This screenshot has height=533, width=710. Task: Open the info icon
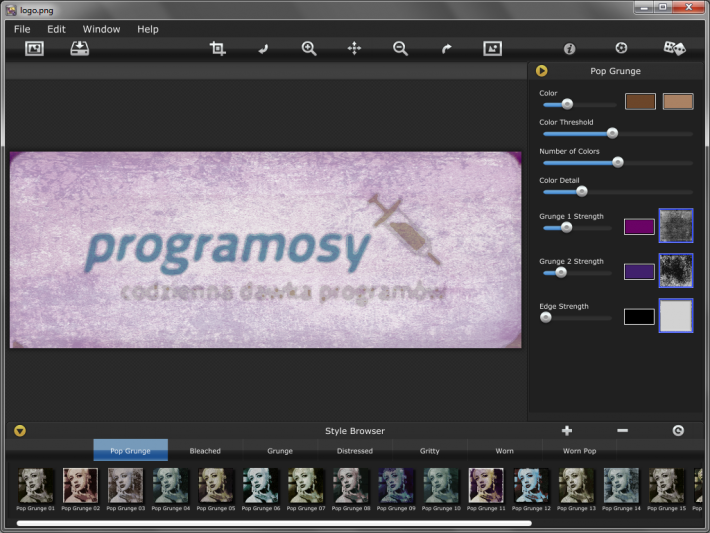point(569,48)
